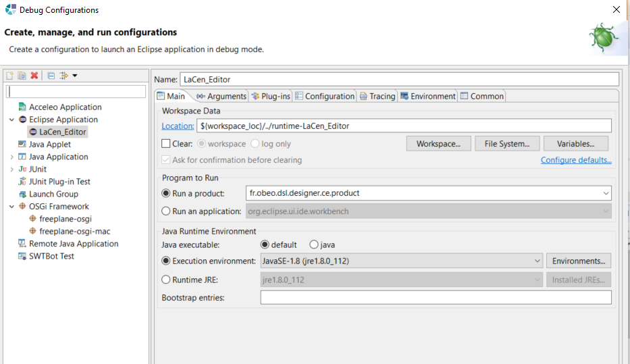Screen dimensions: 630x364
Task: Switch to the Arguments tab
Action: [221, 96]
